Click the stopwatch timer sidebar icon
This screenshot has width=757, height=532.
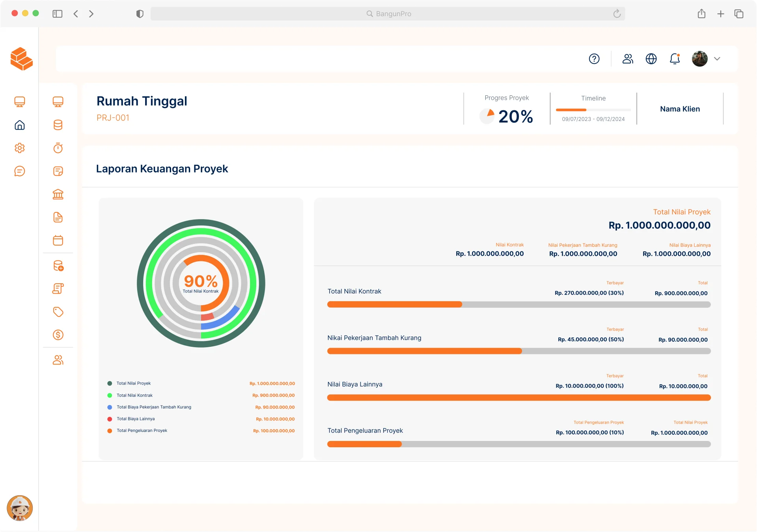(x=58, y=148)
